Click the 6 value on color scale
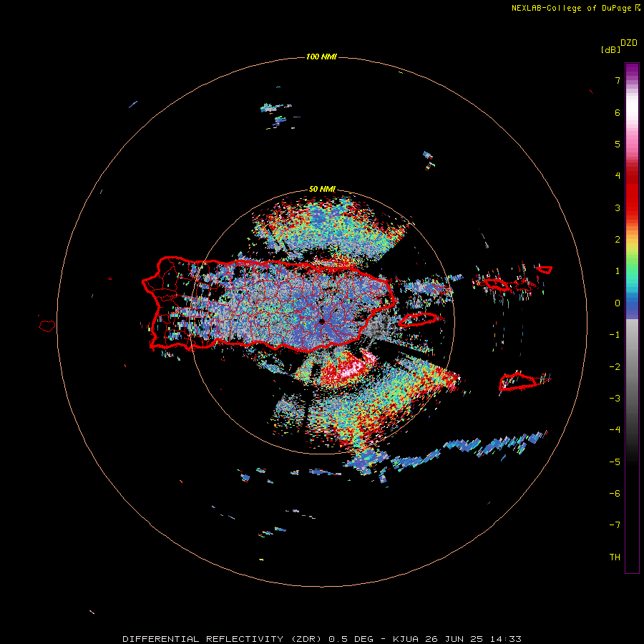The height and width of the screenshot is (644, 644). (618, 112)
